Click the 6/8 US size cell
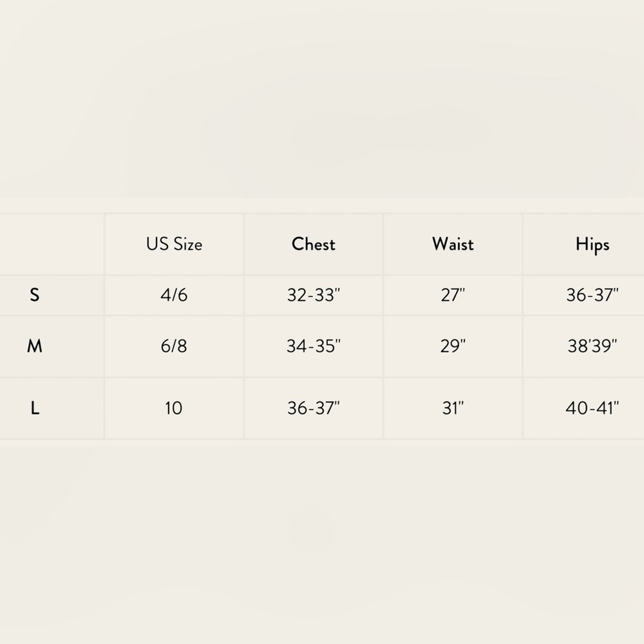Image resolution: width=644 pixels, height=644 pixels. [174, 346]
